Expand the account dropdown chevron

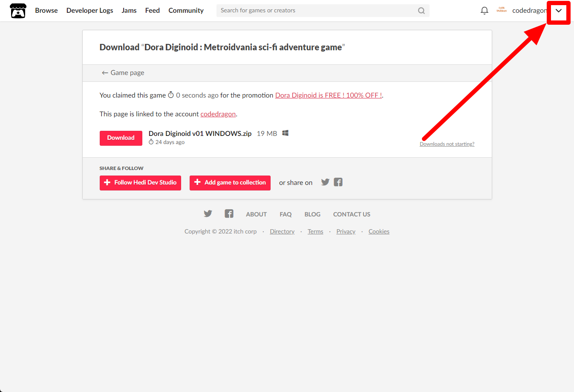coord(559,11)
